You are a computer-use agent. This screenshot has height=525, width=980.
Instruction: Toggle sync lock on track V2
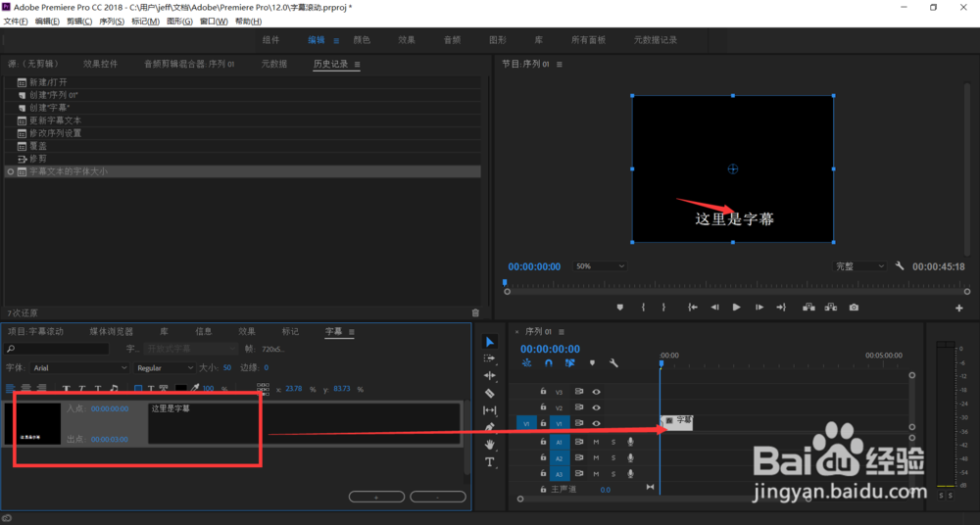click(x=579, y=407)
